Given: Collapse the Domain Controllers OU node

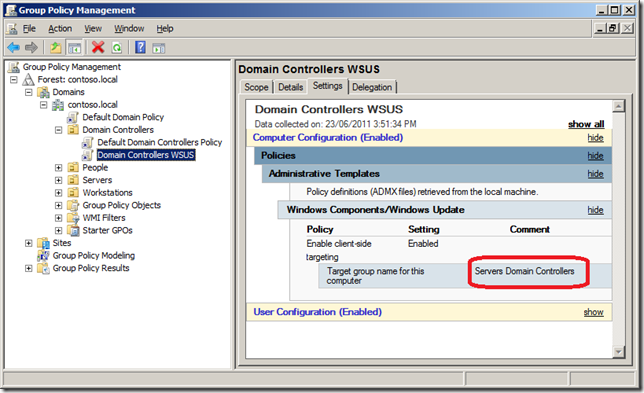Looking at the screenshot, I should point(59,130).
